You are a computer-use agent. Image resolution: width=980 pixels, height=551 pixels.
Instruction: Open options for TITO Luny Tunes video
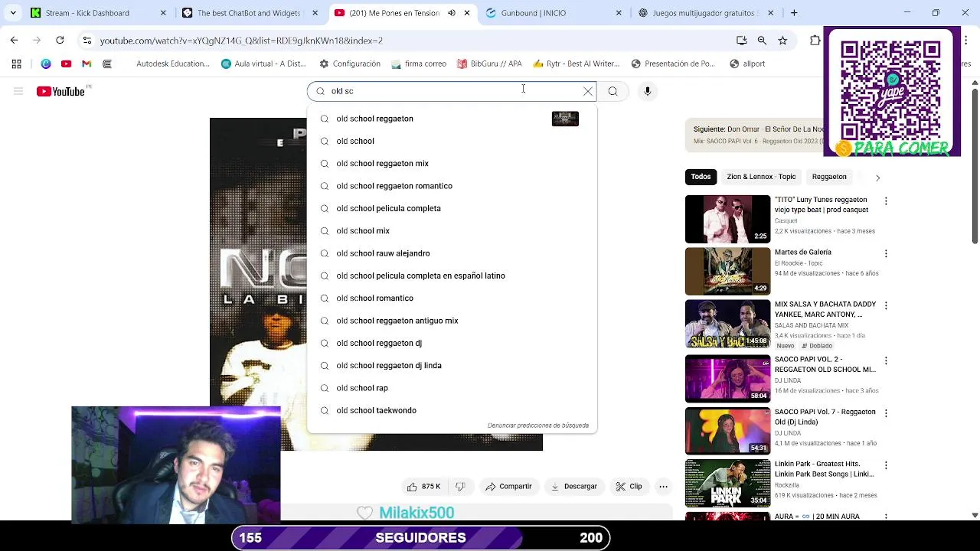point(886,201)
